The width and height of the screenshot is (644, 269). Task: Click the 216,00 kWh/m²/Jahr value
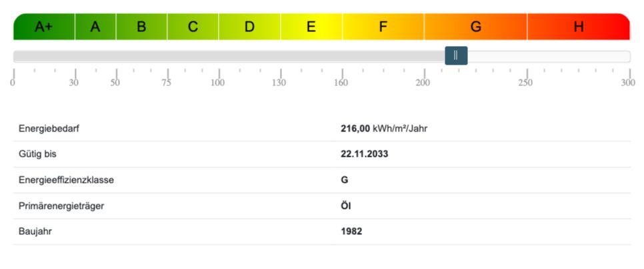coord(385,129)
